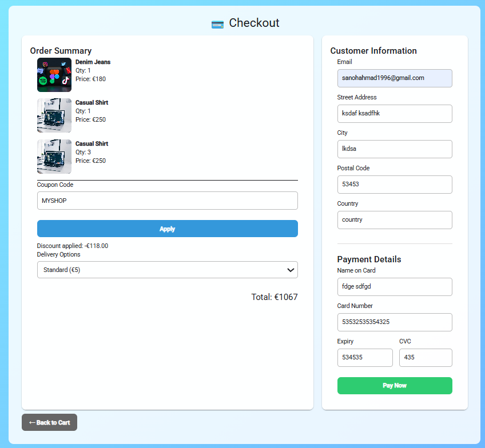The image size is (485, 448).
Task: Click the first Casual Shirt thumbnail
Action: tap(54, 115)
